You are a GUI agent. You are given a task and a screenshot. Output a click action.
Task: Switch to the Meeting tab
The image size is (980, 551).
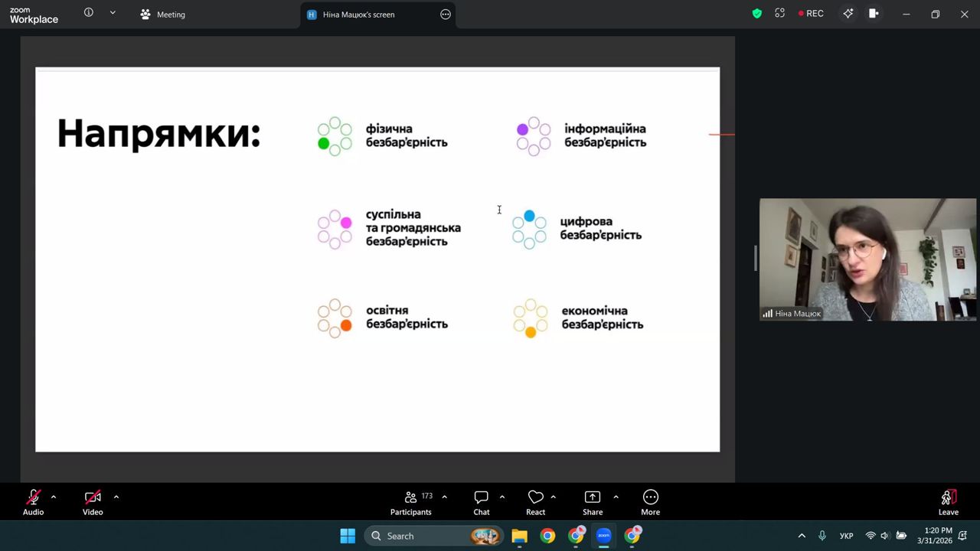(163, 15)
